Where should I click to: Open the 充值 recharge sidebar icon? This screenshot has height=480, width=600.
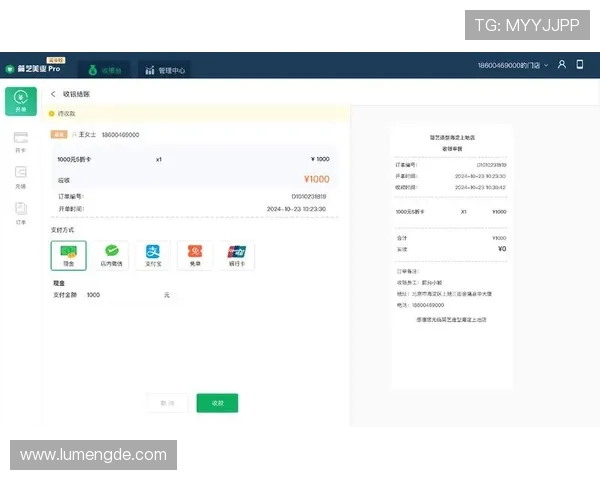(21, 178)
